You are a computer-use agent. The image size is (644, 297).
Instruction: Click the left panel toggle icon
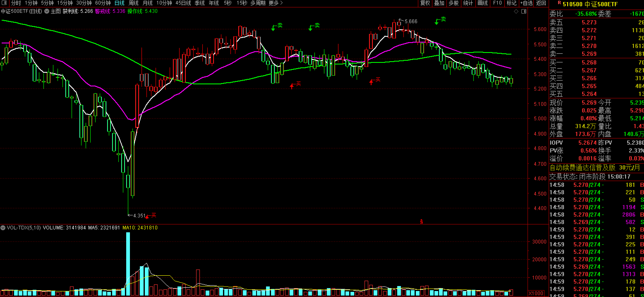pos(4,3)
